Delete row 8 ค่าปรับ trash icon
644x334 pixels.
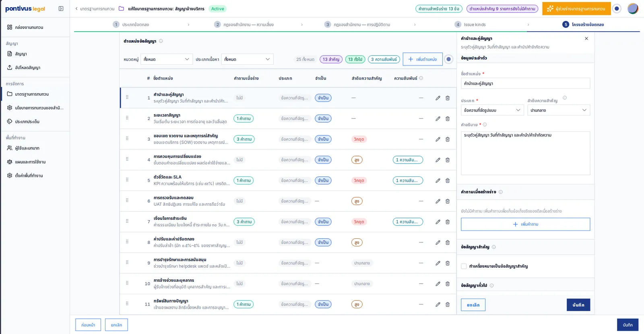(x=448, y=242)
